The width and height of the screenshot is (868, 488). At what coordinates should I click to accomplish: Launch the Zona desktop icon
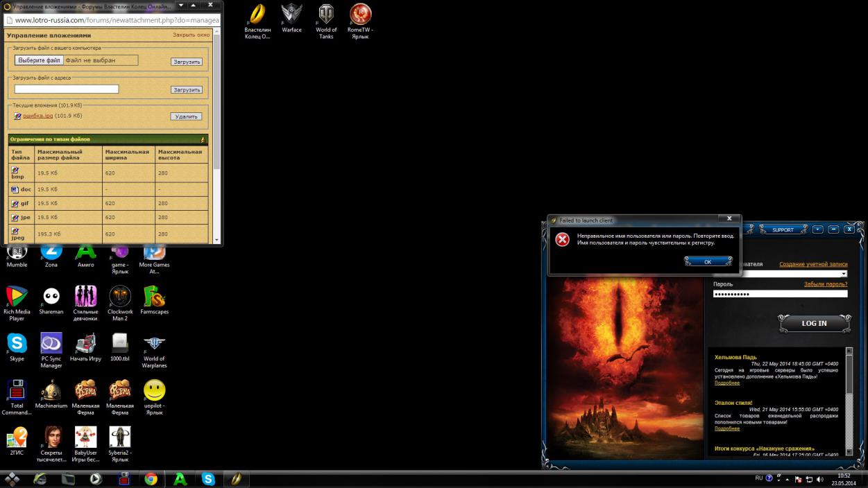coord(51,256)
